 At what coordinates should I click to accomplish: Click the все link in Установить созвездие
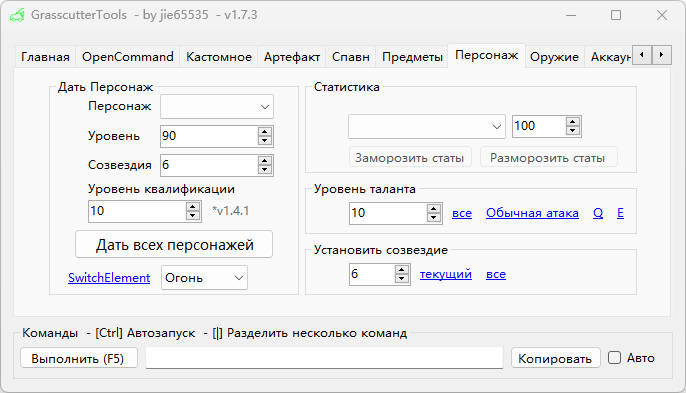pos(496,274)
